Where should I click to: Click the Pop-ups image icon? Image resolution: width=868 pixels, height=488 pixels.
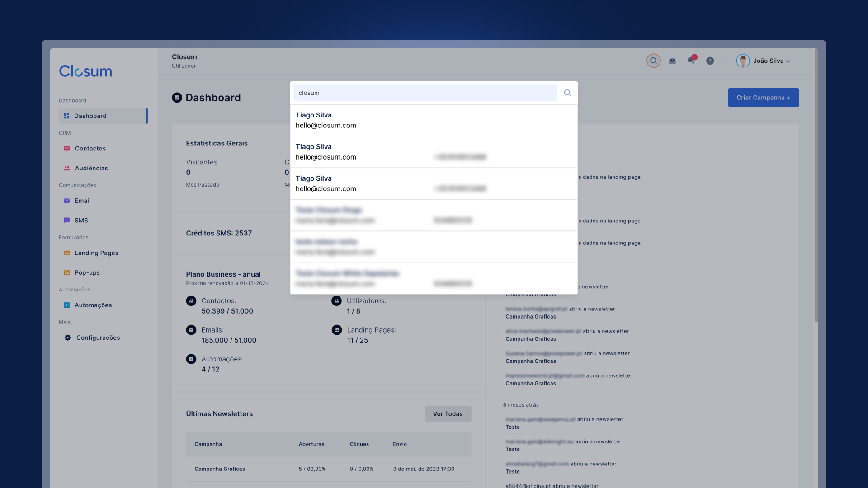[x=67, y=273]
